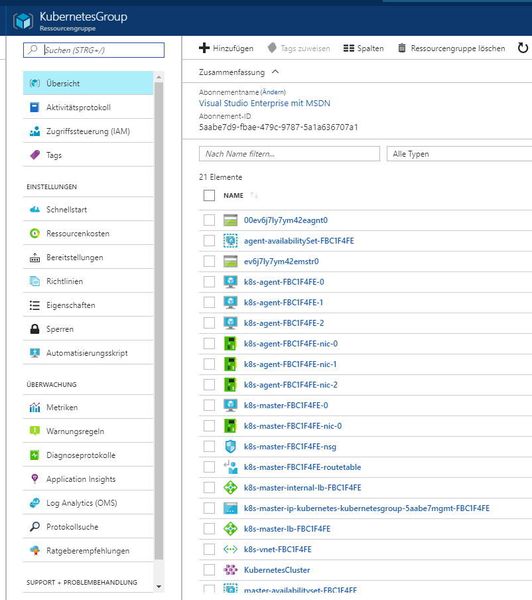Open Bereitstellungen in the sidebar
The width and height of the screenshot is (532, 600).
click(x=88, y=258)
